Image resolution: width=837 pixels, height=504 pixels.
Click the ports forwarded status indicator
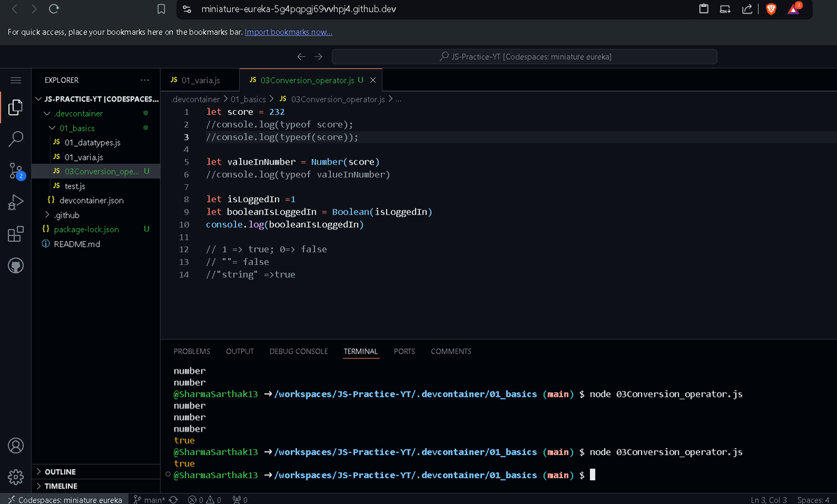[241, 499]
